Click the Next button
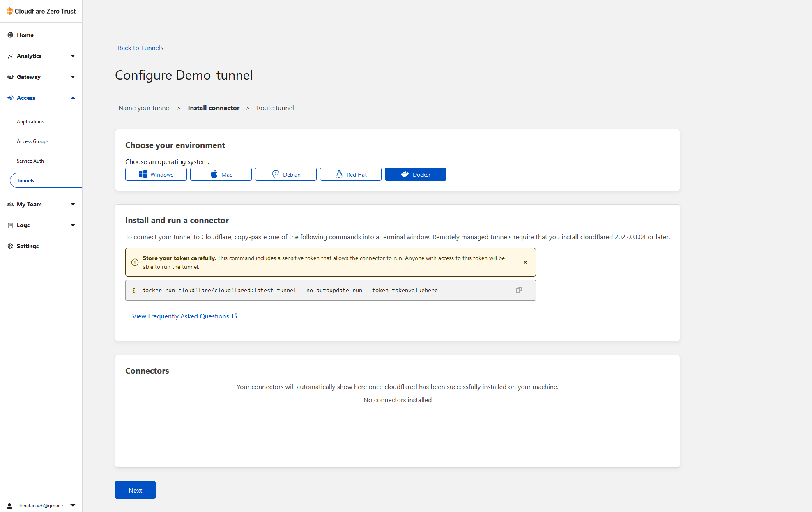 coord(135,490)
